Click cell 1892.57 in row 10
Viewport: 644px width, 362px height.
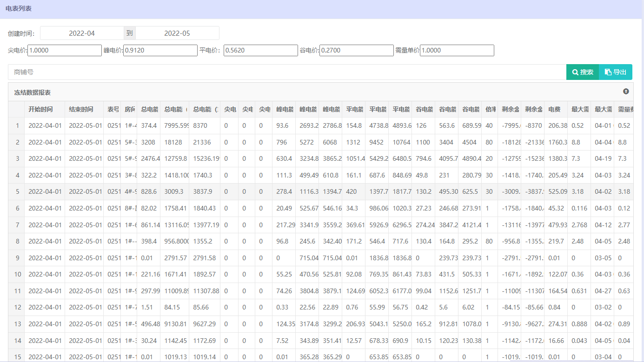[205, 274]
